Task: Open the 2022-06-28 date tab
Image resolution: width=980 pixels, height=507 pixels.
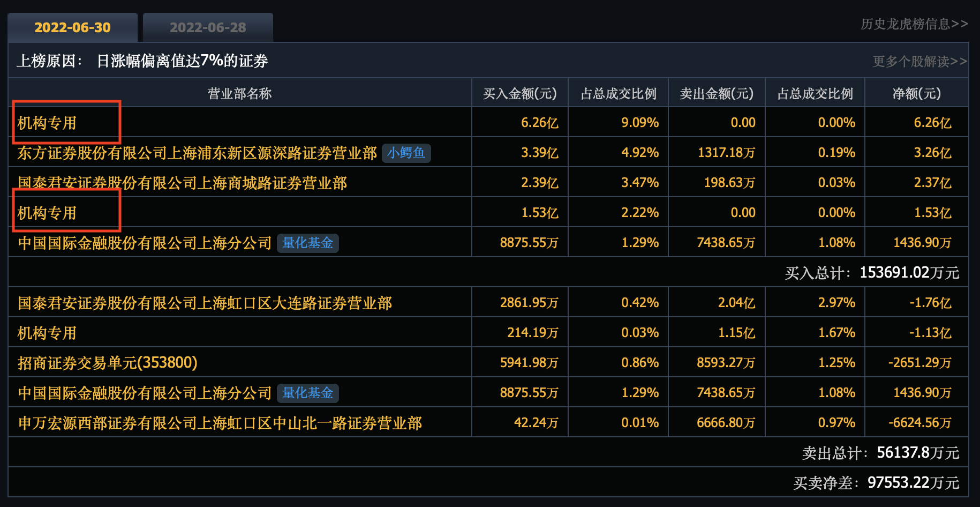Action: (x=208, y=27)
